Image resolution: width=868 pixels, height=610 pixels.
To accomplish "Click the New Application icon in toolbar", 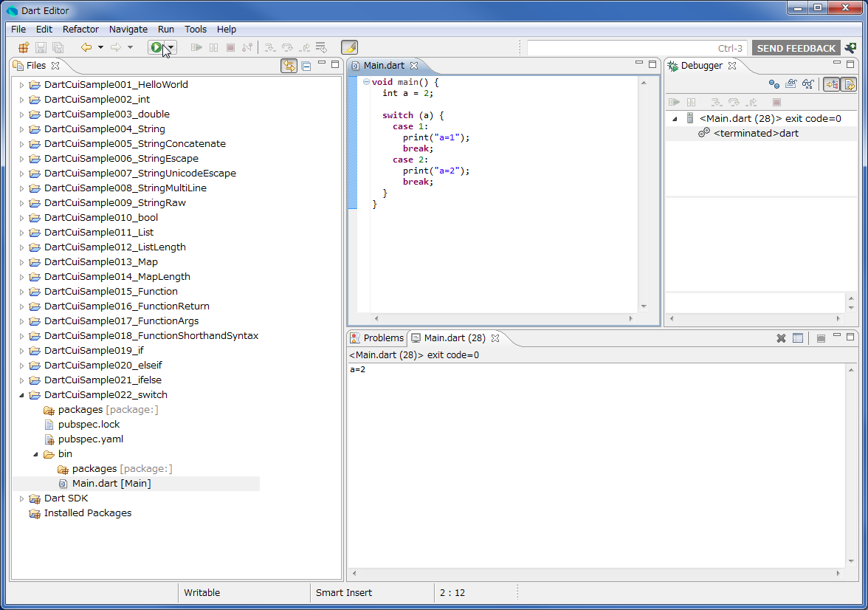I will pyautogui.click(x=24, y=48).
